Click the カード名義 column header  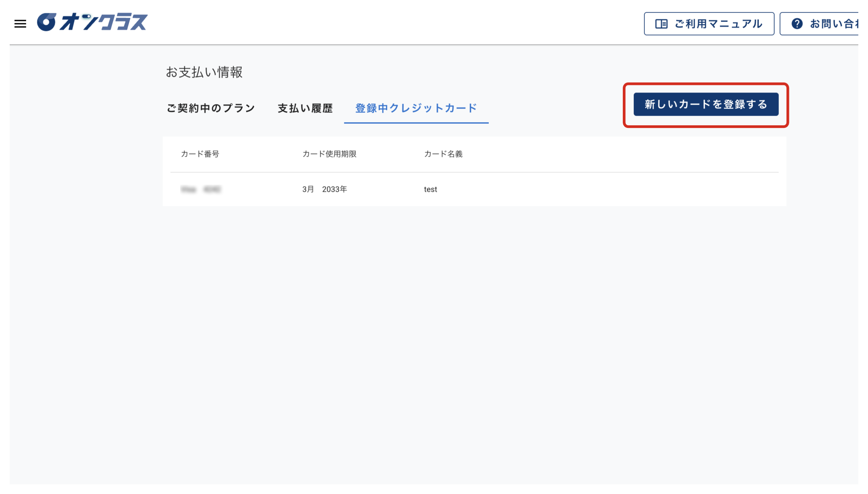pyautogui.click(x=443, y=154)
